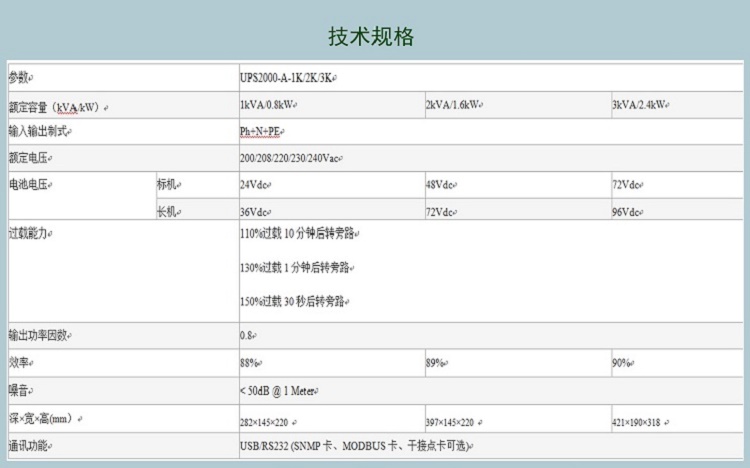The height and width of the screenshot is (468, 750).
Task: Click the 110%过载 10分钟后转旁路 line
Action: click(298, 234)
